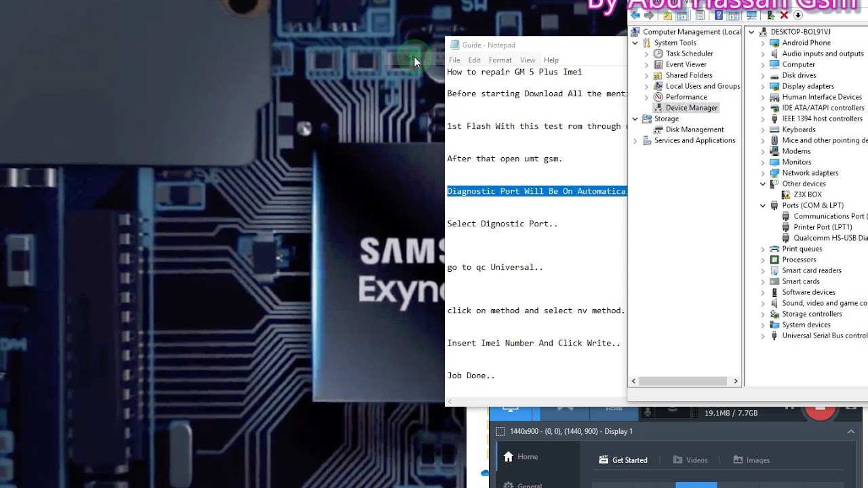The height and width of the screenshot is (488, 868).
Task: Click the 1440x900 Display 1 target text
Action: coord(571,431)
